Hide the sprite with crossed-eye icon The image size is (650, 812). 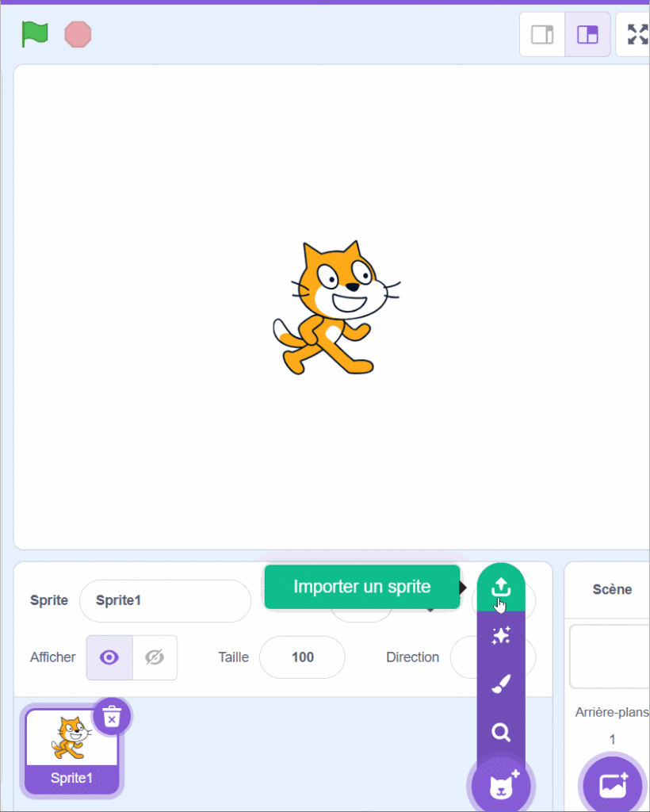(155, 657)
